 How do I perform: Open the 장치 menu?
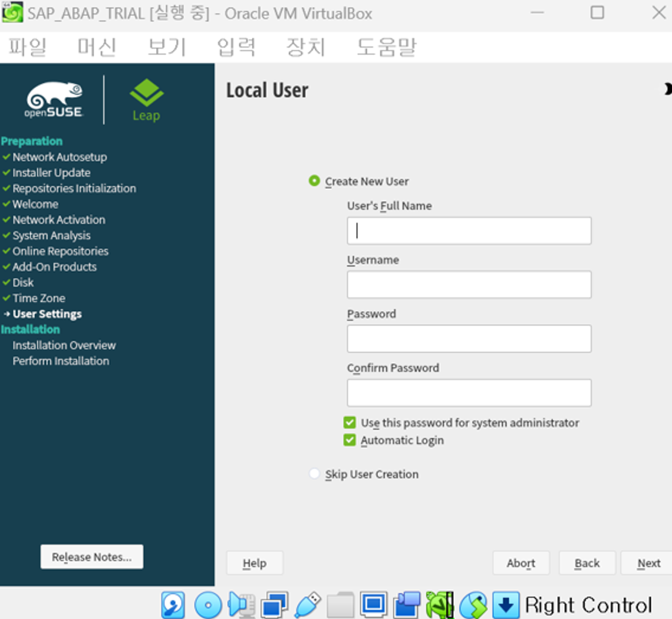(305, 47)
